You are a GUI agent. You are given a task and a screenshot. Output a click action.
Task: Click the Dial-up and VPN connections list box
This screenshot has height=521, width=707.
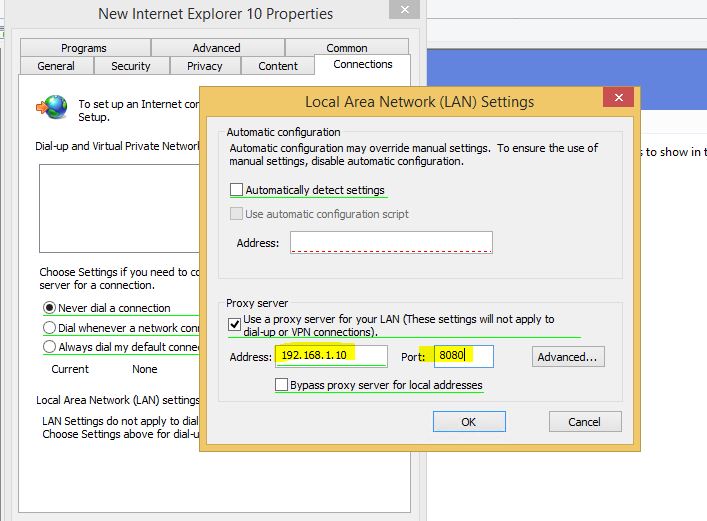click(x=119, y=208)
